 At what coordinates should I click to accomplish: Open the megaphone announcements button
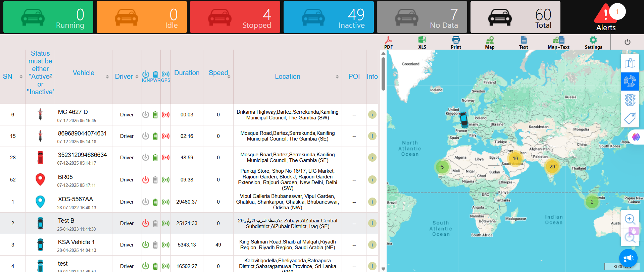coord(628,258)
